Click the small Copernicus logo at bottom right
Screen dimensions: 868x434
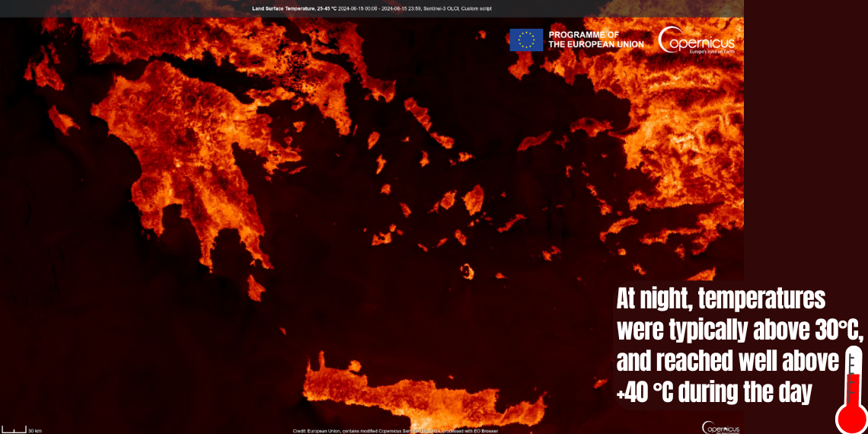pos(719,428)
